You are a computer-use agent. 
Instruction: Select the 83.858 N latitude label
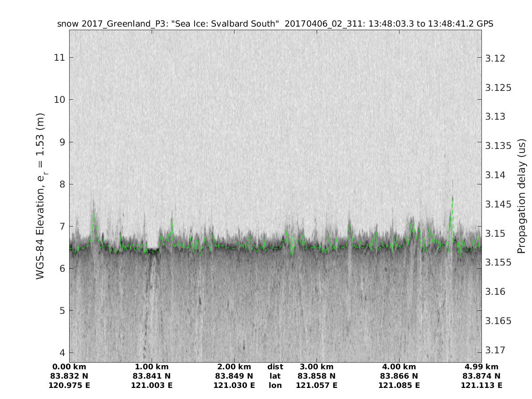point(317,376)
